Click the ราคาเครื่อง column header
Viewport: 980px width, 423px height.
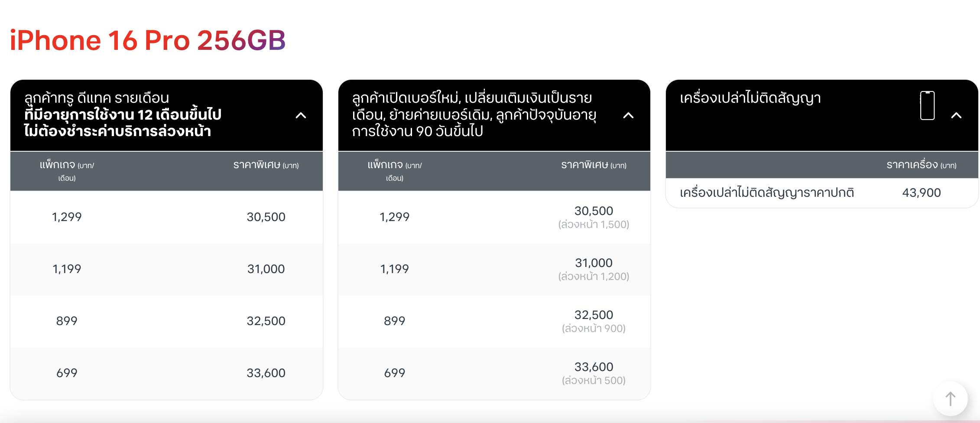[921, 165]
